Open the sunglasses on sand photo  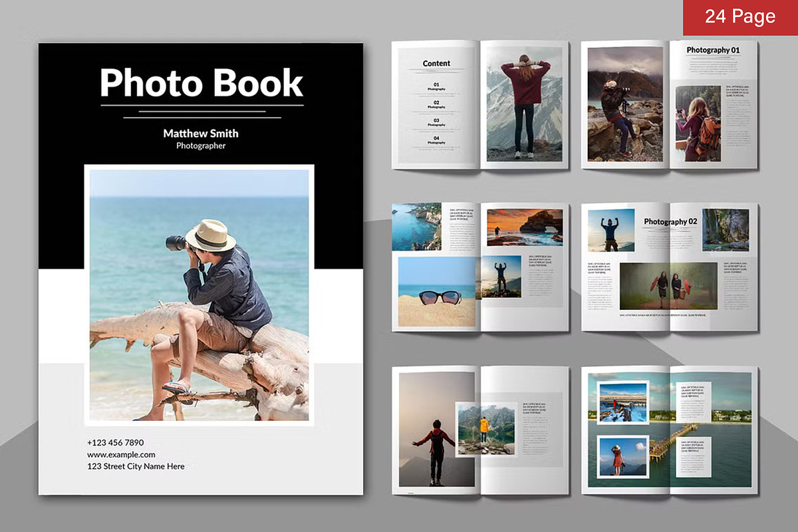point(437,291)
